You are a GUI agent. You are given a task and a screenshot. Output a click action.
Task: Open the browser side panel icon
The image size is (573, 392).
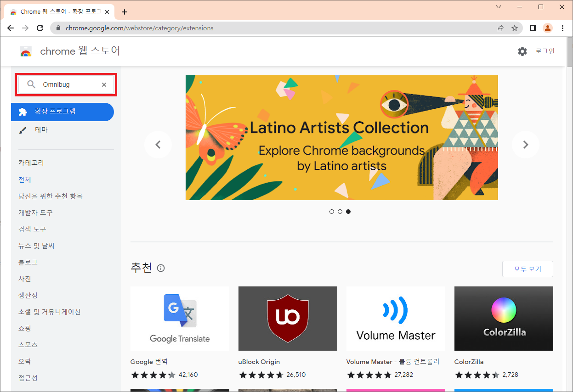pos(533,28)
